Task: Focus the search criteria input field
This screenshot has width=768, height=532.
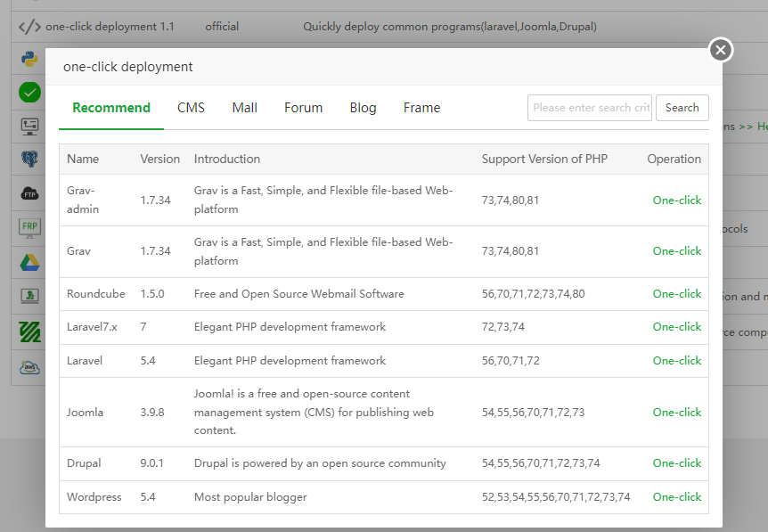Action: 590,108
